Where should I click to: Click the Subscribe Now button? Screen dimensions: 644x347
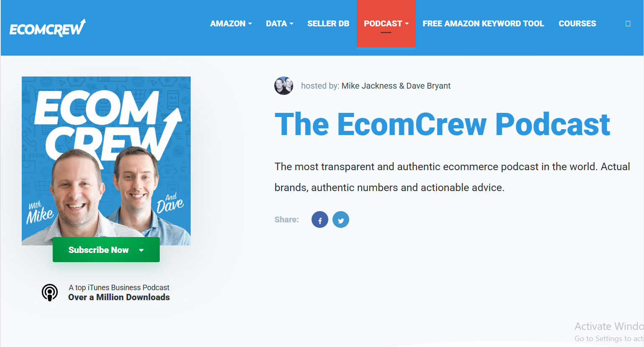[x=106, y=250]
